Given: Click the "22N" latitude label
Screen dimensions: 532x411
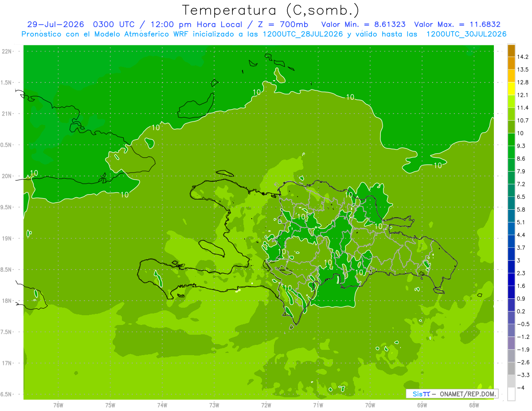Looking at the screenshot, I should point(7,51).
